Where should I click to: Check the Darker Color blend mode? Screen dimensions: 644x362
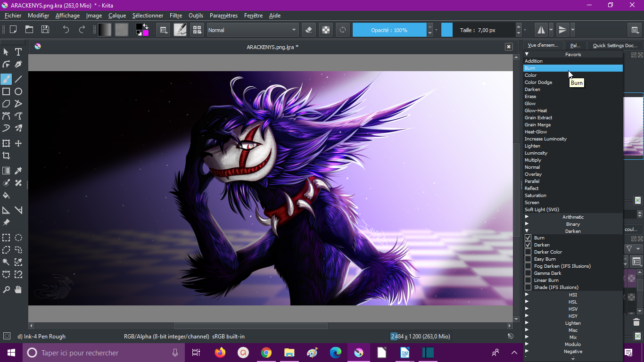coord(528,252)
